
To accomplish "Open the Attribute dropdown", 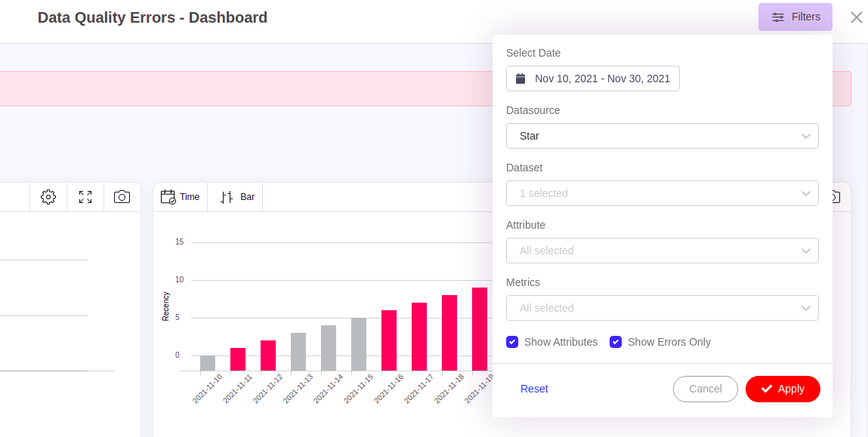I will (662, 251).
